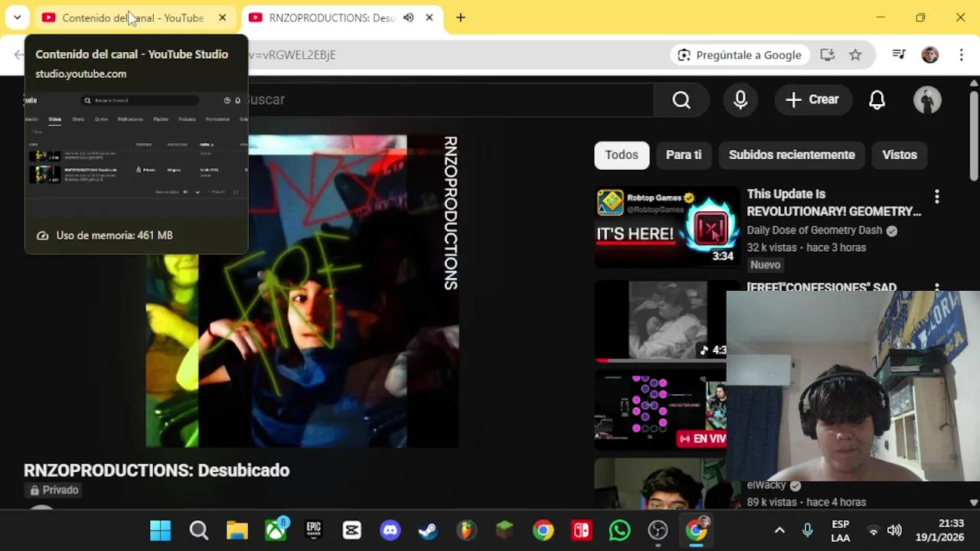
Task: Open CapCut from the taskbar
Action: click(352, 530)
